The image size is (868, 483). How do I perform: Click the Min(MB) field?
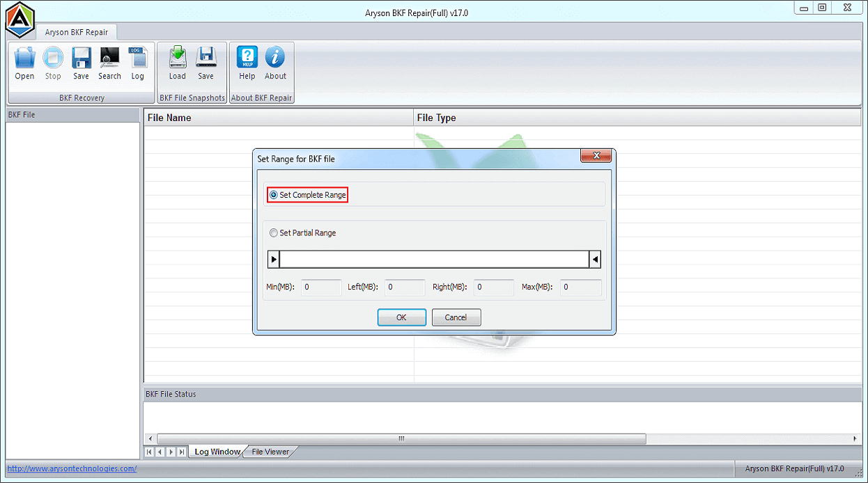pos(321,287)
